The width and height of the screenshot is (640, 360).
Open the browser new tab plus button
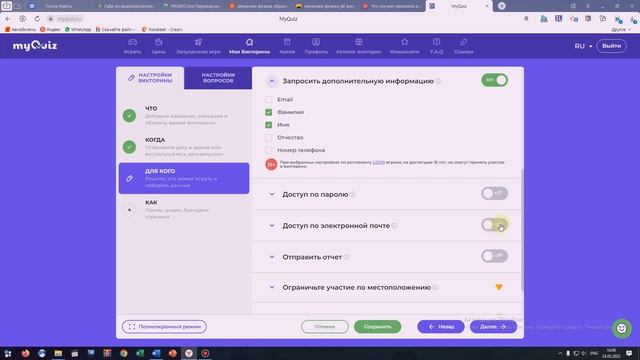click(x=502, y=6)
